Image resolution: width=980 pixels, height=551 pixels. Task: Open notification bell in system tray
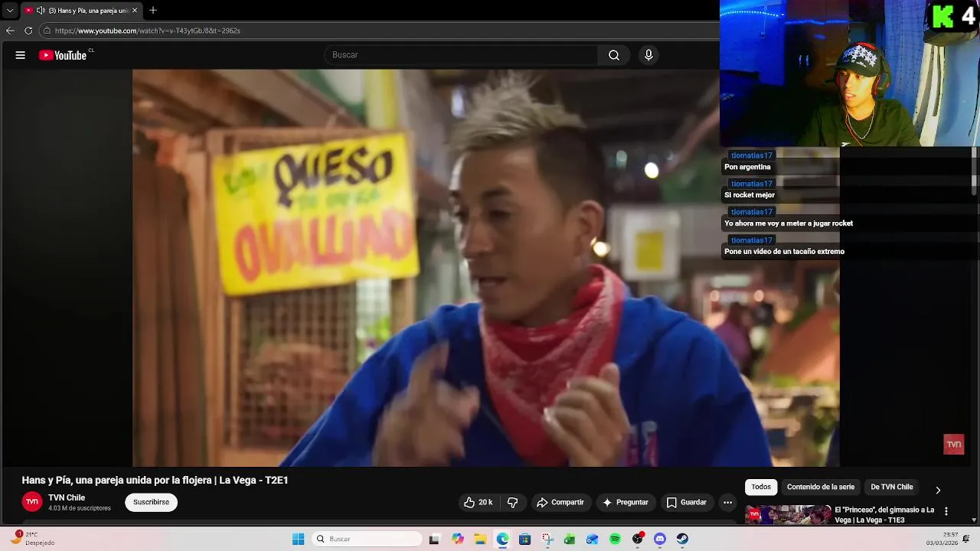[965, 539]
